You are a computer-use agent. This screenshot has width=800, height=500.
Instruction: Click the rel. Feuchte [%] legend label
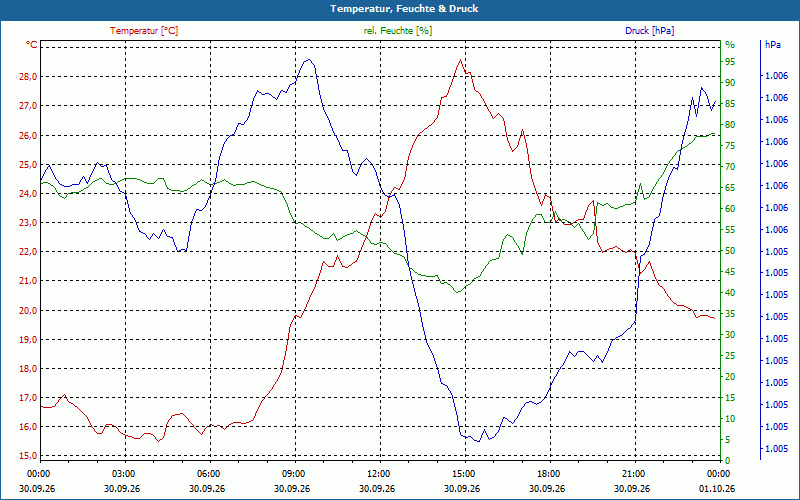pos(398,31)
